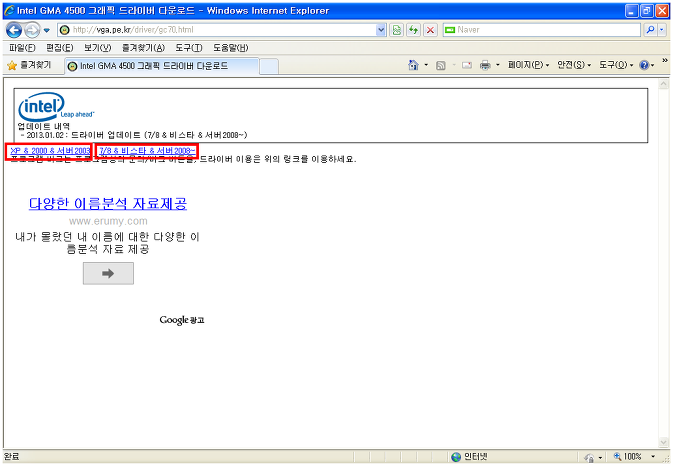The width and height of the screenshot is (673, 466).
Task: Open search provider dropdown arrow
Action: click(662, 30)
